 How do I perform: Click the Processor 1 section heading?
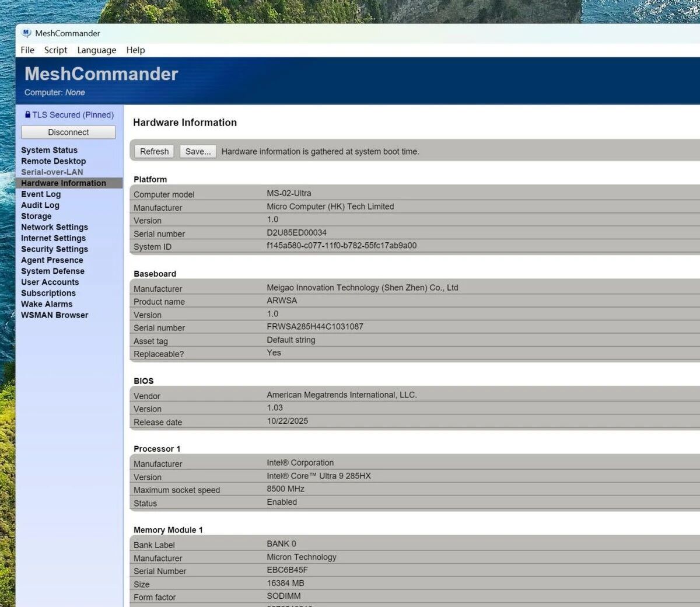[157, 449]
